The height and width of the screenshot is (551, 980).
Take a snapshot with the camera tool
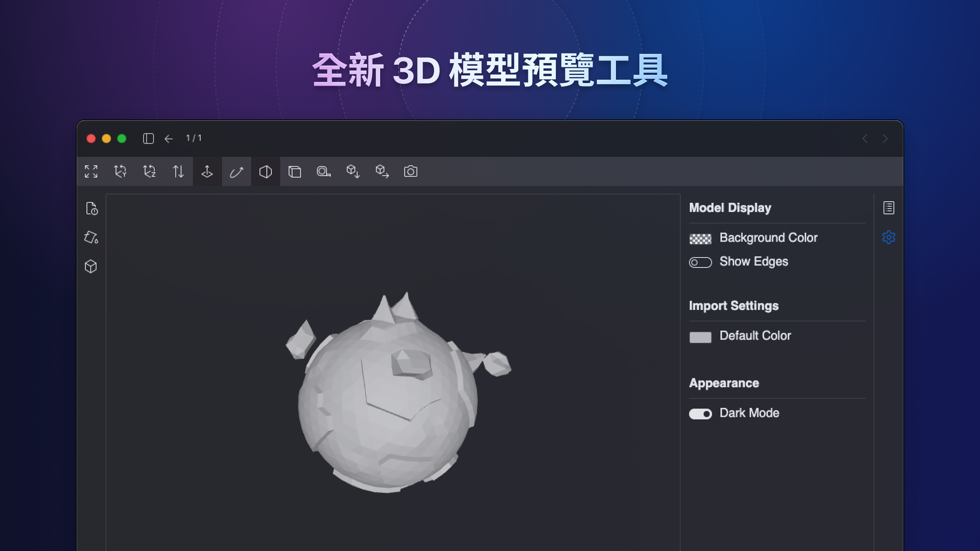click(x=411, y=171)
